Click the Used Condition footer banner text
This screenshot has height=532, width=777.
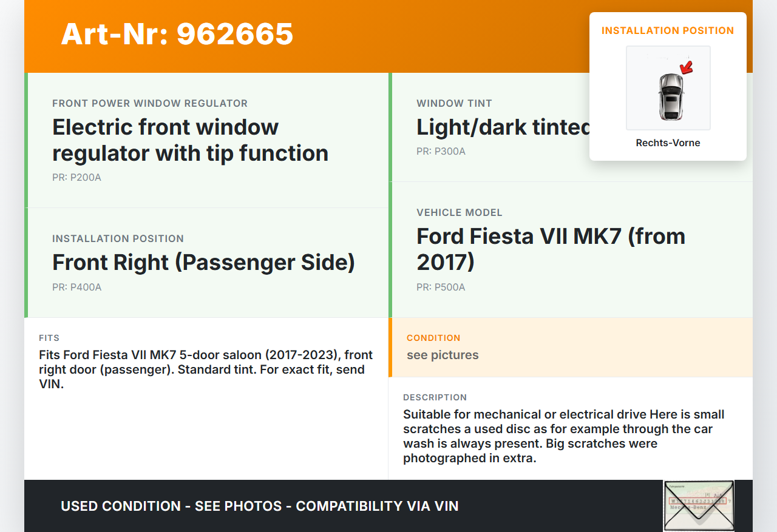tap(260, 506)
